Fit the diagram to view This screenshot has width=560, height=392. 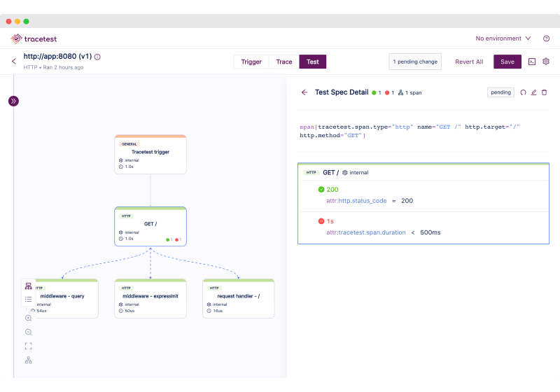(29, 346)
